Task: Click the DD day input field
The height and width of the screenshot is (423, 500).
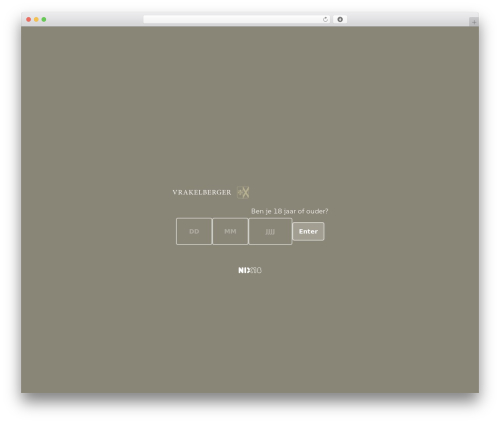Action: pos(194,231)
